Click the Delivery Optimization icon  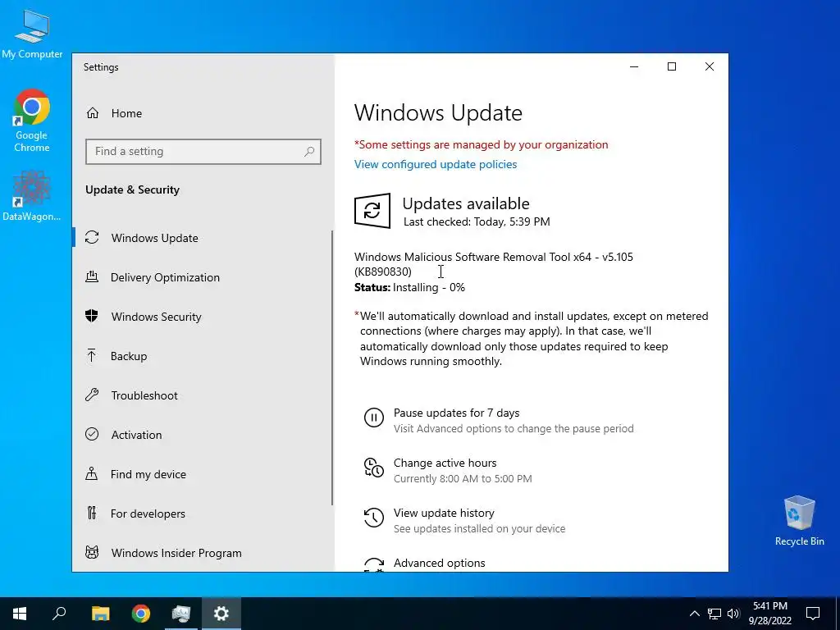pos(92,277)
